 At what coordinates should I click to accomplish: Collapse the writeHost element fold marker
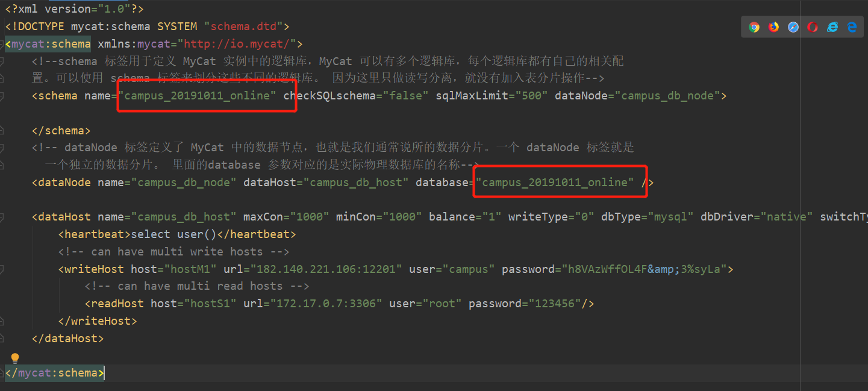point(2,269)
